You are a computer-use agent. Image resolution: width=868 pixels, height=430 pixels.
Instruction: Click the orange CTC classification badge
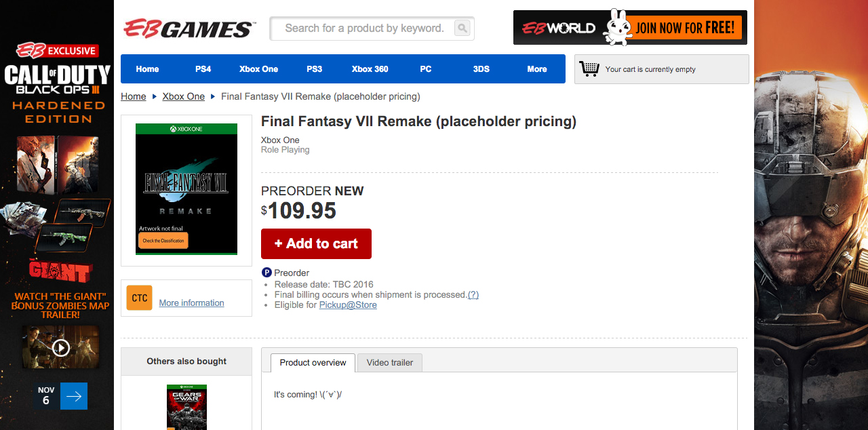(139, 298)
